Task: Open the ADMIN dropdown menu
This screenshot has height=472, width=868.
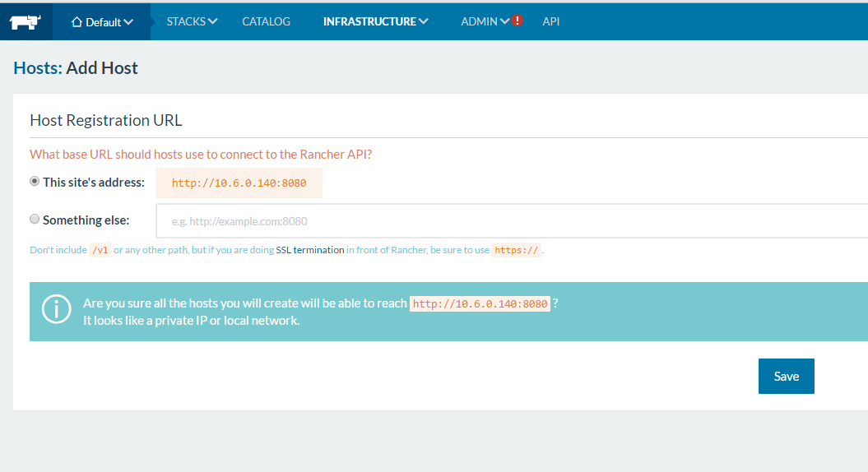Action: (484, 21)
